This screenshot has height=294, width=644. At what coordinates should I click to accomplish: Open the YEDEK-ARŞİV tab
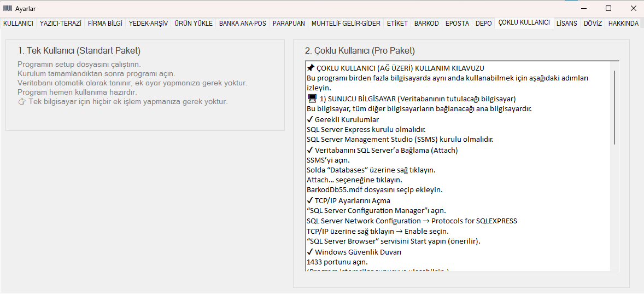pos(148,24)
